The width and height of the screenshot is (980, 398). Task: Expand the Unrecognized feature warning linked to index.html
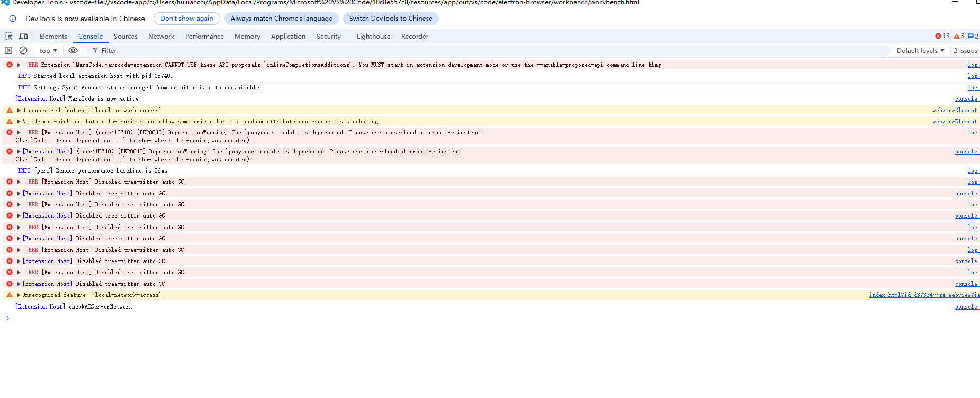19,295
